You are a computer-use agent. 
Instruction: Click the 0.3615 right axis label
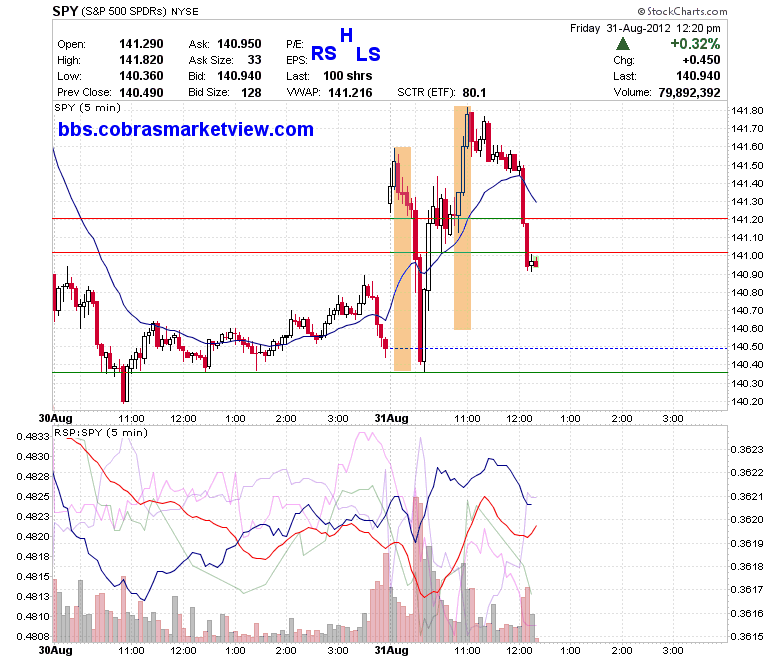click(x=747, y=636)
